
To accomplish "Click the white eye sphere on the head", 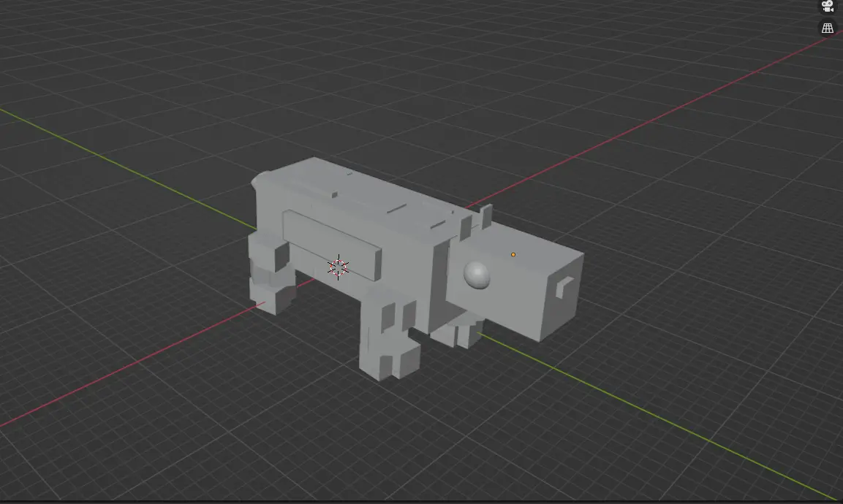I will 476,275.
